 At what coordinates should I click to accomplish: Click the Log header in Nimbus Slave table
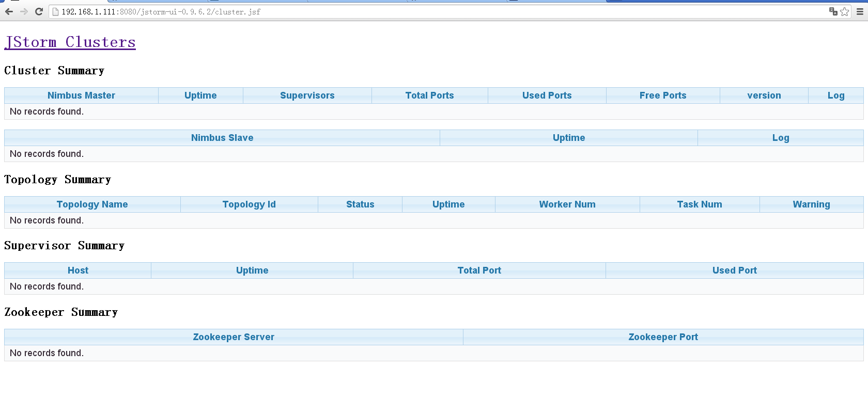(x=781, y=138)
